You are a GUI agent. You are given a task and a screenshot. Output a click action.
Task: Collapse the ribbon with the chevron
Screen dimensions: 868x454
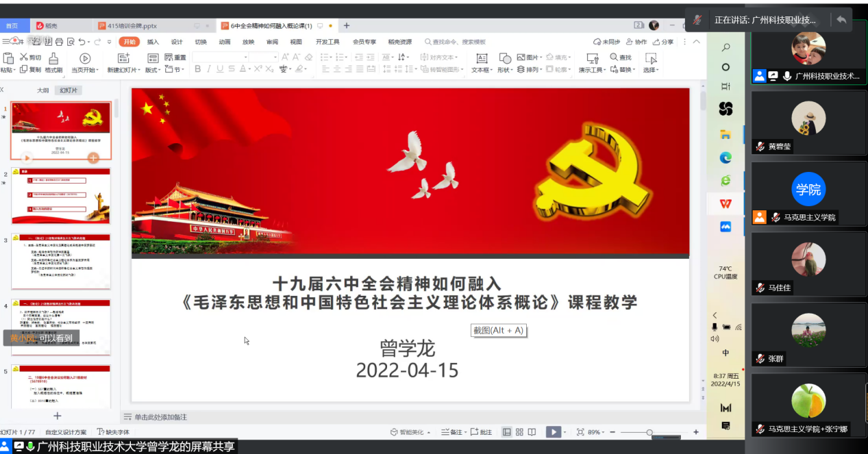tap(697, 42)
